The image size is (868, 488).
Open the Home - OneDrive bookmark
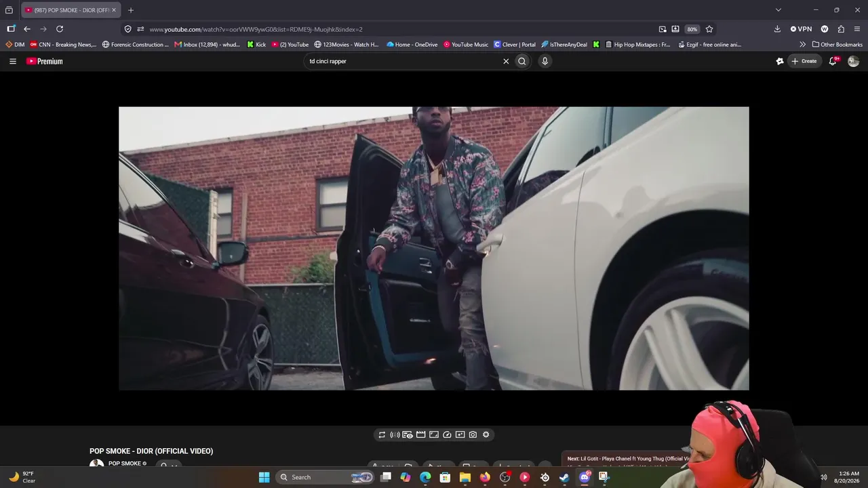(412, 45)
